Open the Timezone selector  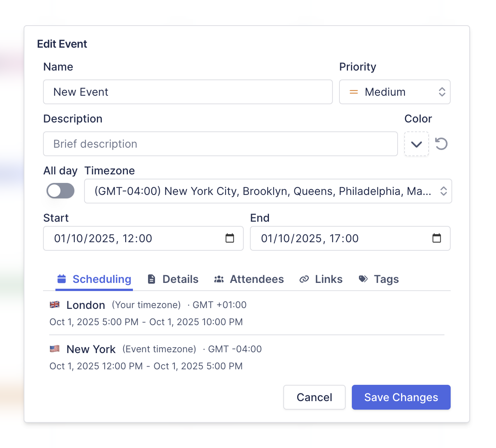pos(268,191)
